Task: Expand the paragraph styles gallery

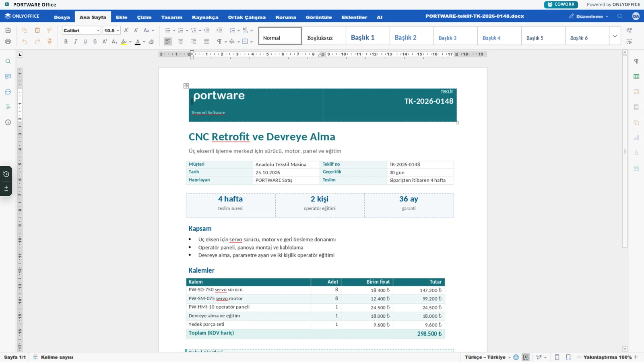Action: pyautogui.click(x=615, y=36)
